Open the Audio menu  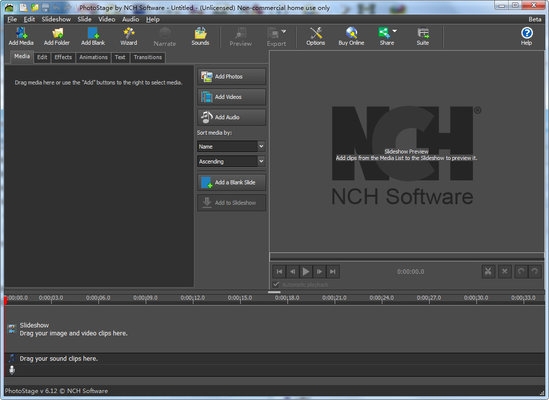[130, 19]
